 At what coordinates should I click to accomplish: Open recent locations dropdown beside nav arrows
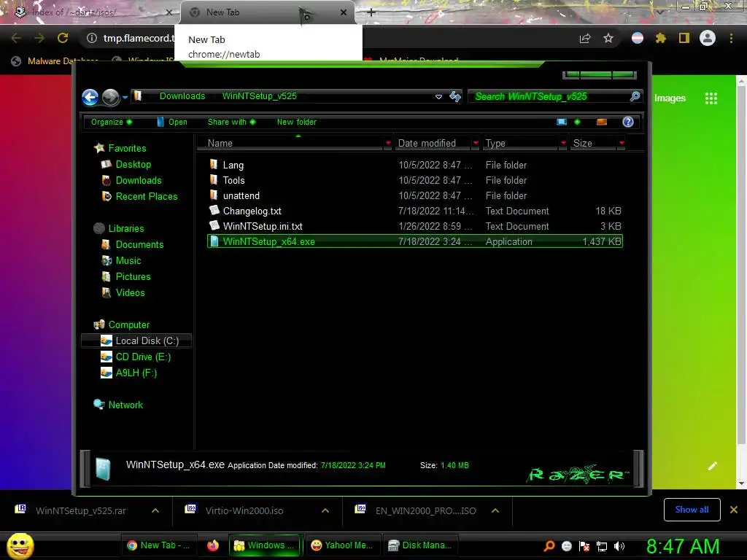click(125, 97)
